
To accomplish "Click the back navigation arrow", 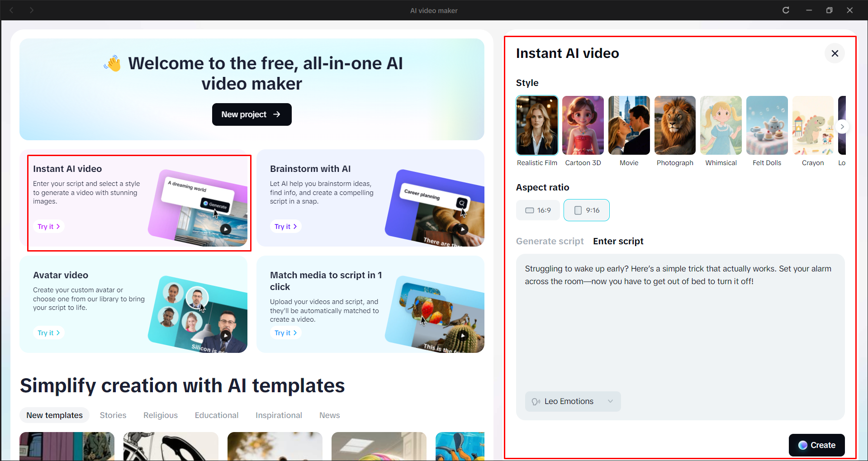I will tap(12, 10).
